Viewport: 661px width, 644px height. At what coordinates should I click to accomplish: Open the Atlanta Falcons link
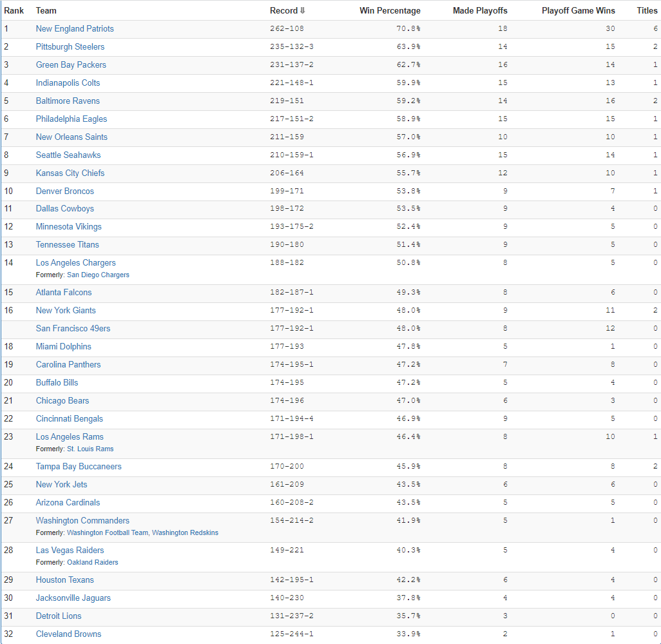click(x=64, y=292)
